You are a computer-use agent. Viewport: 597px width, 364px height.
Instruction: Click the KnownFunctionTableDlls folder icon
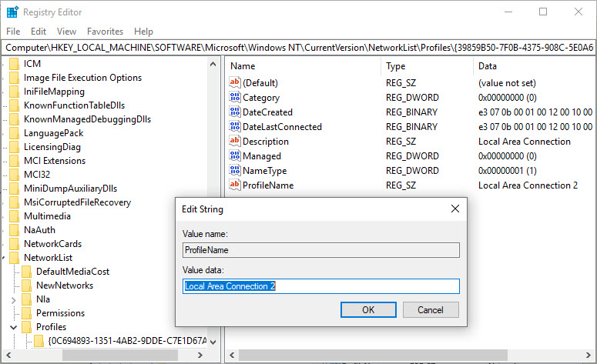coord(15,105)
